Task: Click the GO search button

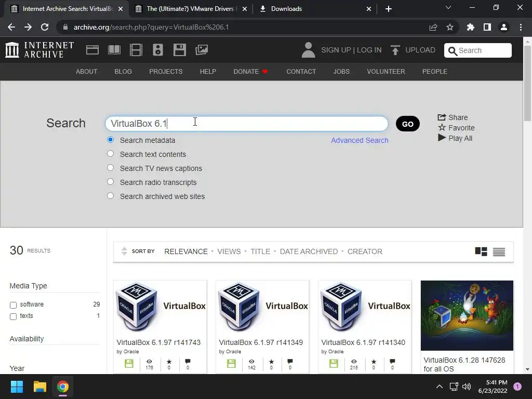Action: [407, 124]
